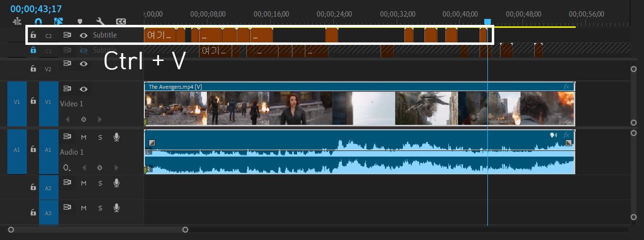Viewport: 644px width, 240px height.
Task: Click A1 source patching indicator
Action: (x=17, y=150)
